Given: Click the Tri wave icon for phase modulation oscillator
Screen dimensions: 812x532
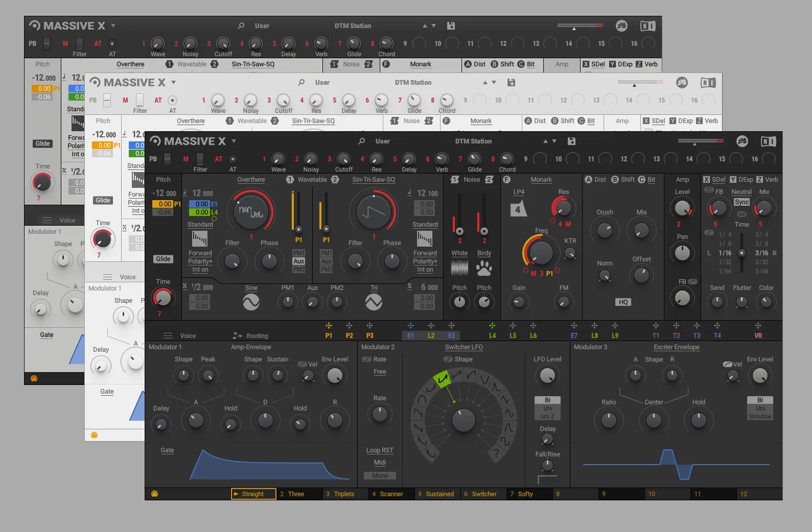Looking at the screenshot, I should click(374, 302).
